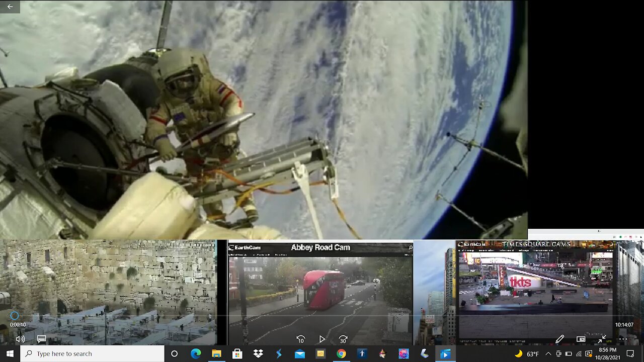This screenshot has height=362, width=644.
Task: Open File Explorer from the taskbar
Action: pos(216,353)
